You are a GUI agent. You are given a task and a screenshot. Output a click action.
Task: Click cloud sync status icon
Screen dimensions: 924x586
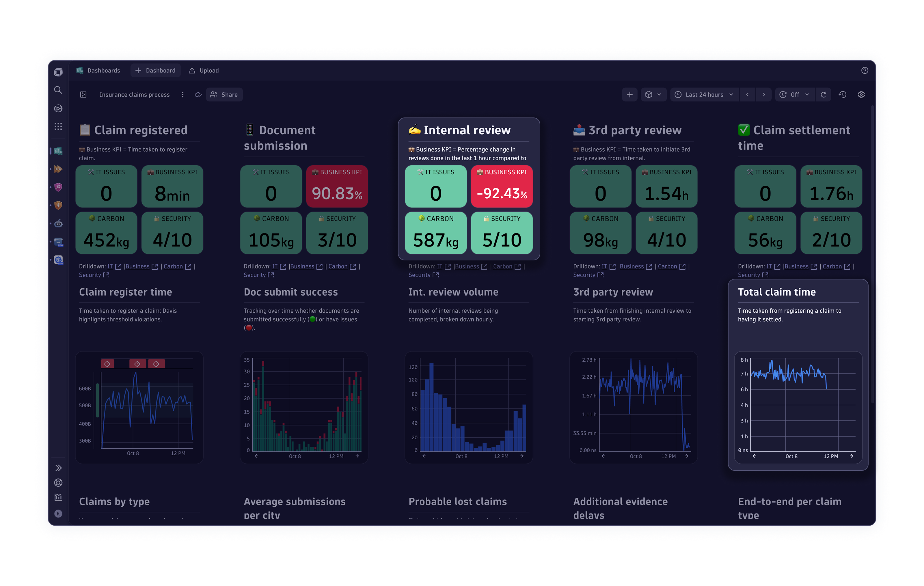point(198,95)
